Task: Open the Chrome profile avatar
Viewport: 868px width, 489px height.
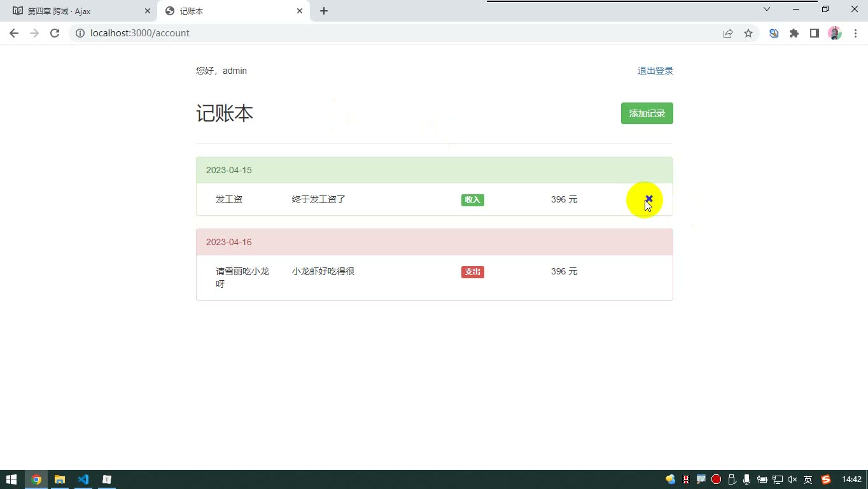Action: click(x=835, y=33)
